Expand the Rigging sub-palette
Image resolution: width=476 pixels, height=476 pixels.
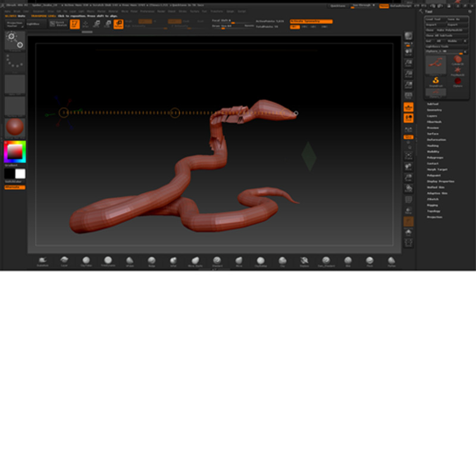[x=433, y=205]
